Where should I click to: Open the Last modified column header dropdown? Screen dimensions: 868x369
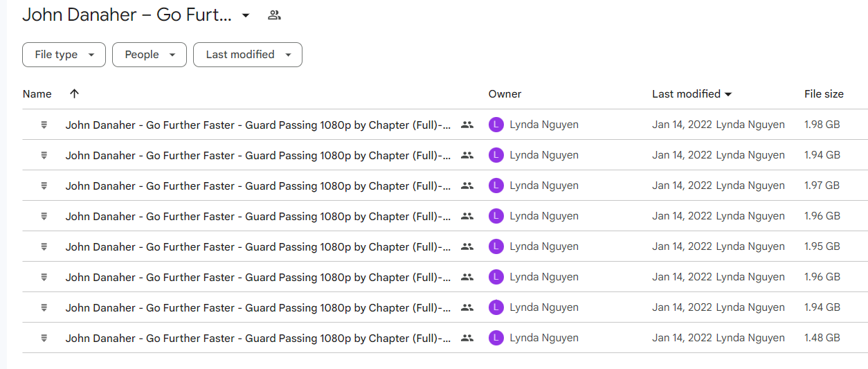692,94
